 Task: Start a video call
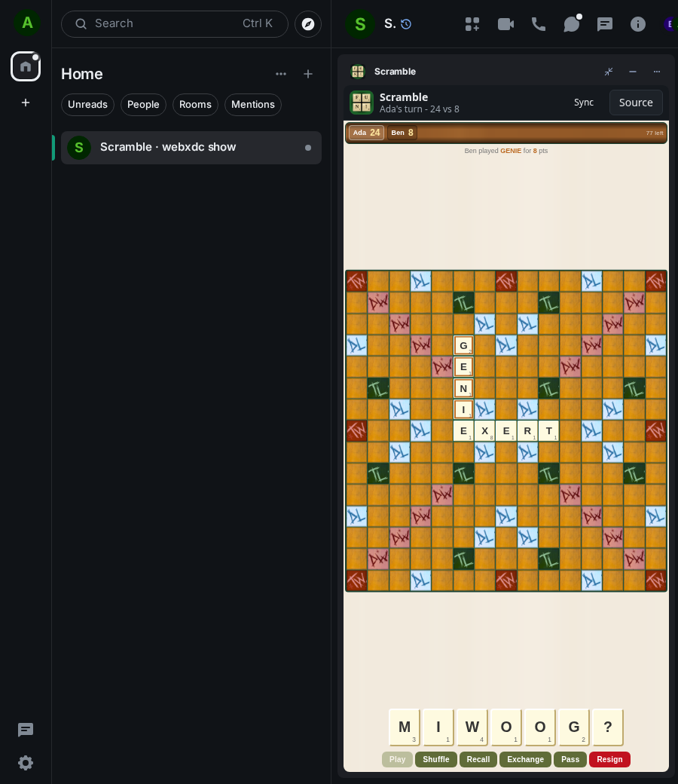coord(505,24)
